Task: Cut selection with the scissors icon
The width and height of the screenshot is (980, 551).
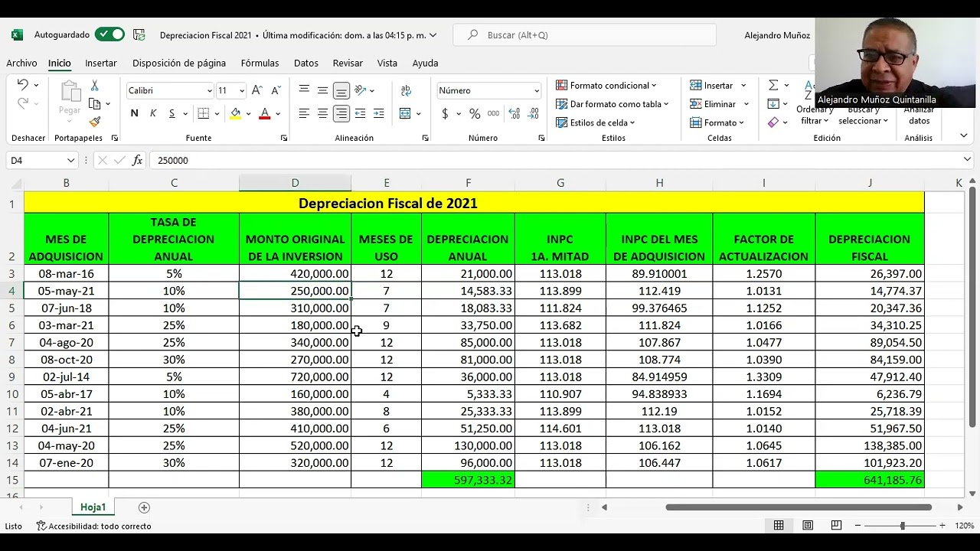Action: tap(94, 86)
